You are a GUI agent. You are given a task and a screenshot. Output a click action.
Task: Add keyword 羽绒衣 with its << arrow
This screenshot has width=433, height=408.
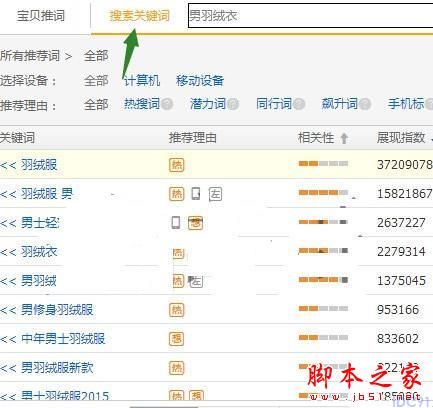tap(8, 252)
